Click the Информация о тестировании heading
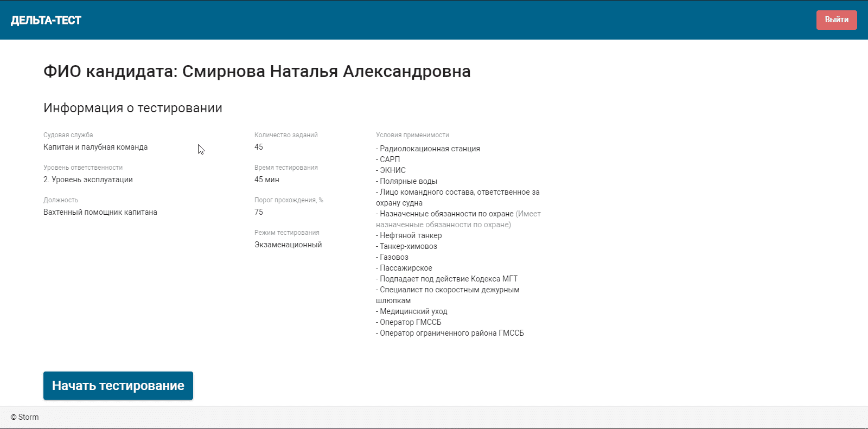Image resolution: width=868 pixels, height=429 pixels. (x=133, y=108)
